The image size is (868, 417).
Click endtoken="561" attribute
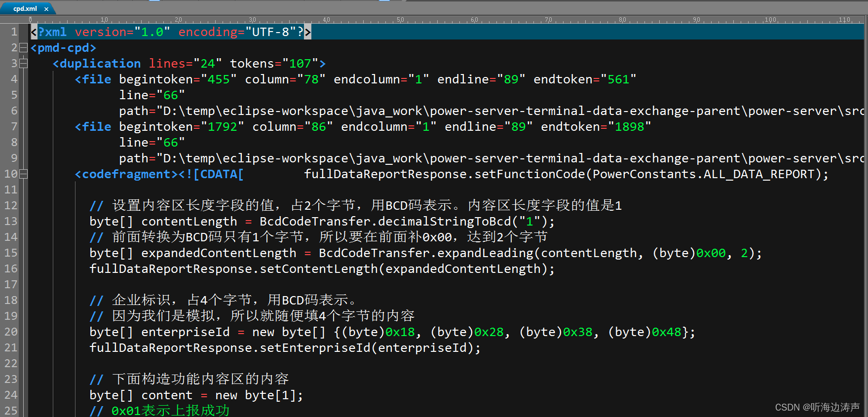(x=585, y=79)
